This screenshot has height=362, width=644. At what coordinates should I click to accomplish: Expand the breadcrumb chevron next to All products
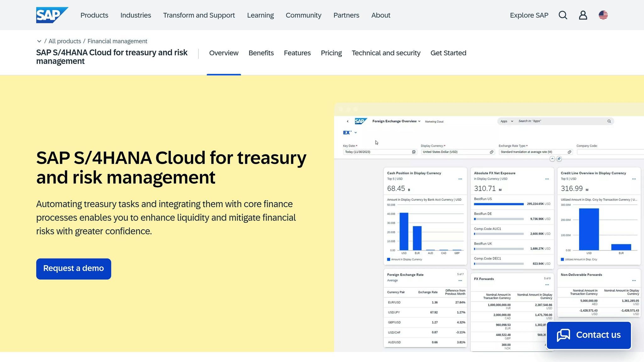click(39, 41)
